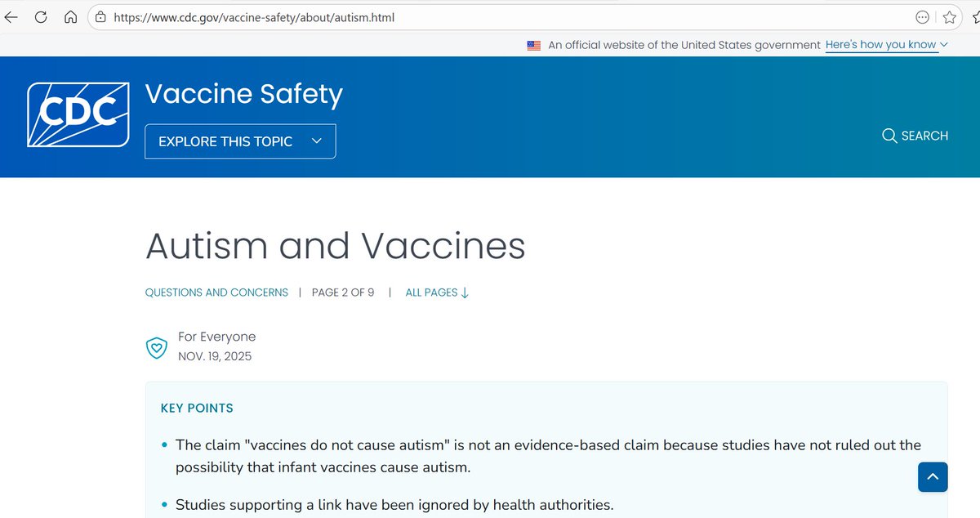Click the CDC logo
Image resolution: width=980 pixels, height=518 pixels.
(x=78, y=114)
